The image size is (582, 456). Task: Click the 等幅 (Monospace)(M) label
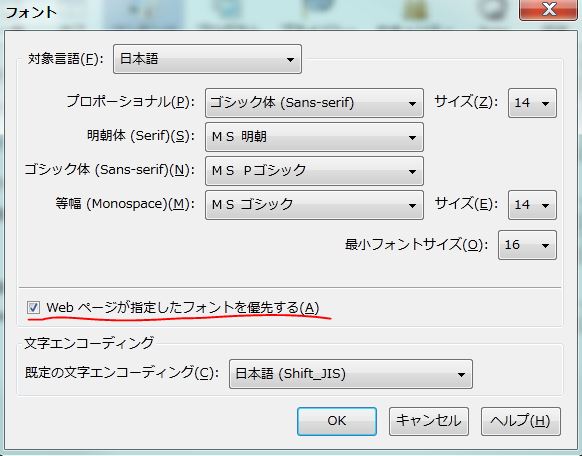[x=125, y=204]
